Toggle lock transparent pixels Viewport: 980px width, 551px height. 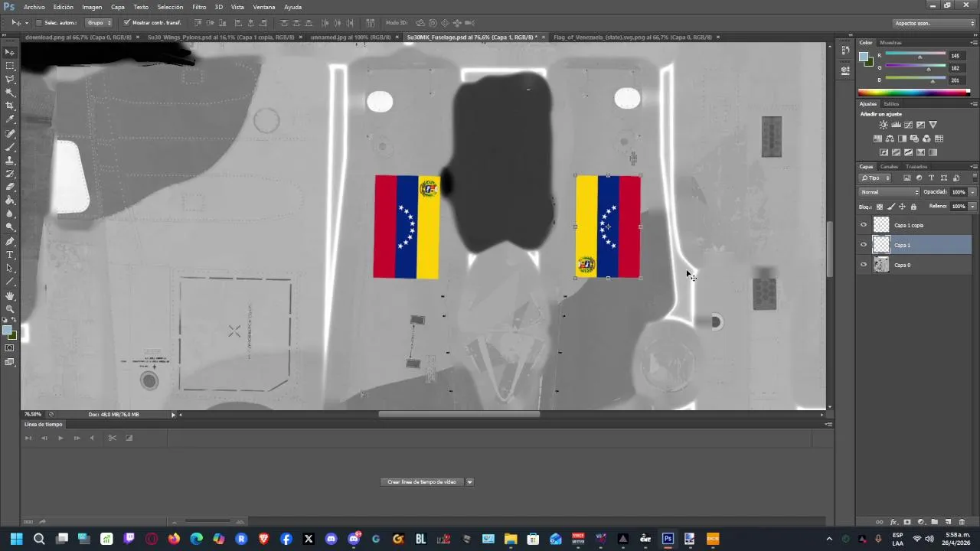pos(879,207)
